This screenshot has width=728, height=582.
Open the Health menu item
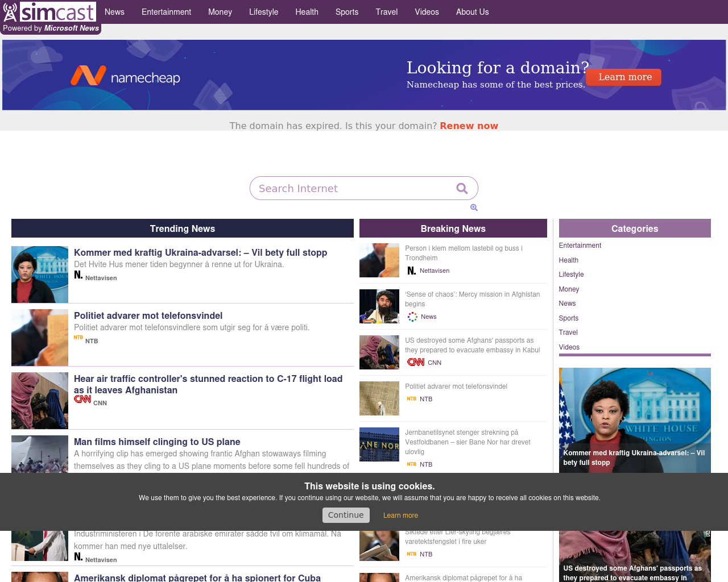pyautogui.click(x=307, y=12)
